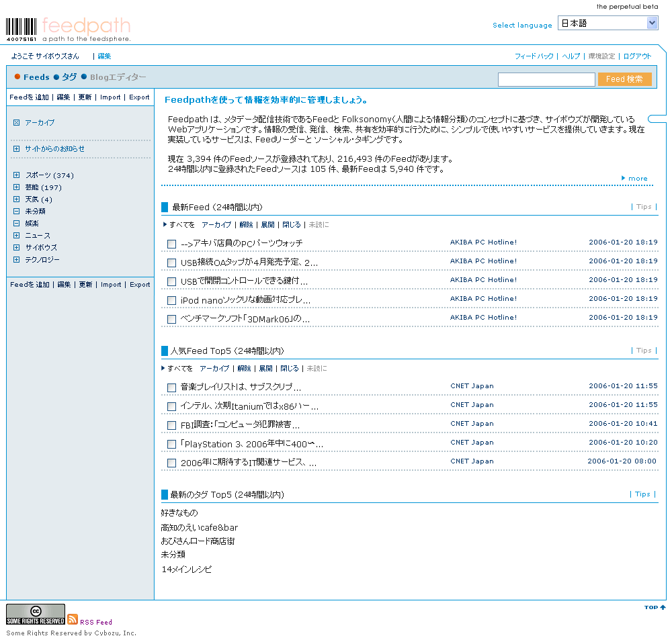Collapse the 未分類 folder
This screenshot has height=636, width=672.
(x=16, y=211)
